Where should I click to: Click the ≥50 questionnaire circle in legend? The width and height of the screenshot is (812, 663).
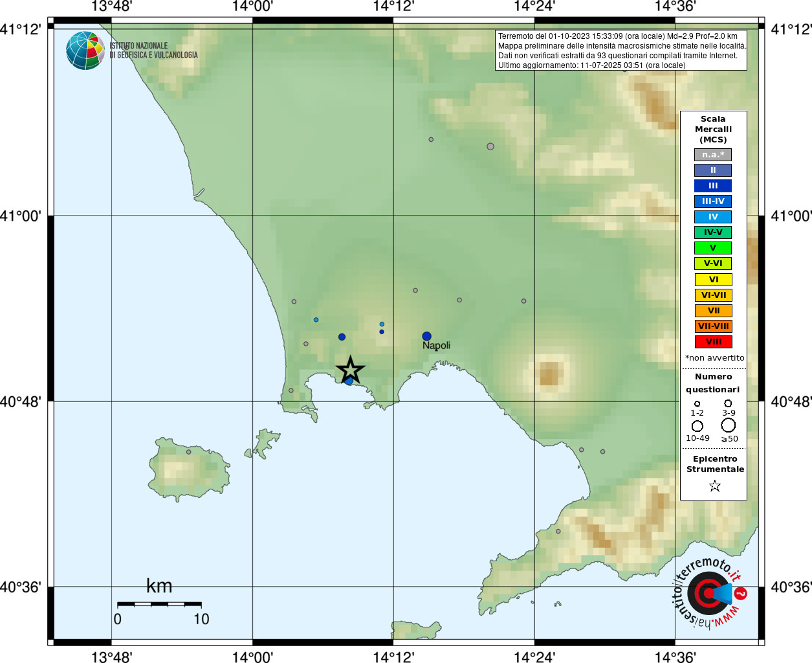(x=728, y=425)
